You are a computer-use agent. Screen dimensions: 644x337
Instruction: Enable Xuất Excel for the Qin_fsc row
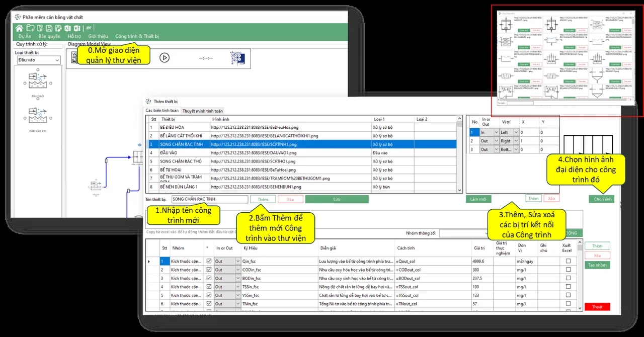click(x=569, y=262)
